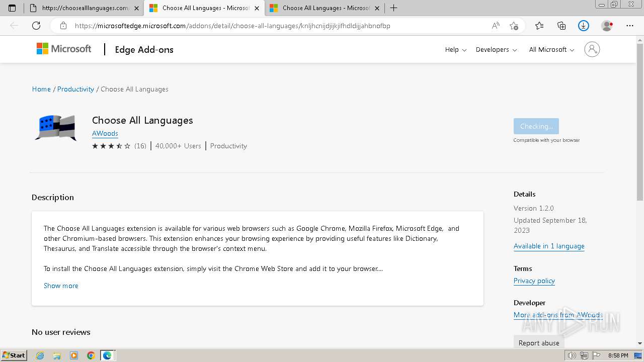This screenshot has width=644, height=362.
Task: Refresh the page with reload icon
Action: (36, 26)
